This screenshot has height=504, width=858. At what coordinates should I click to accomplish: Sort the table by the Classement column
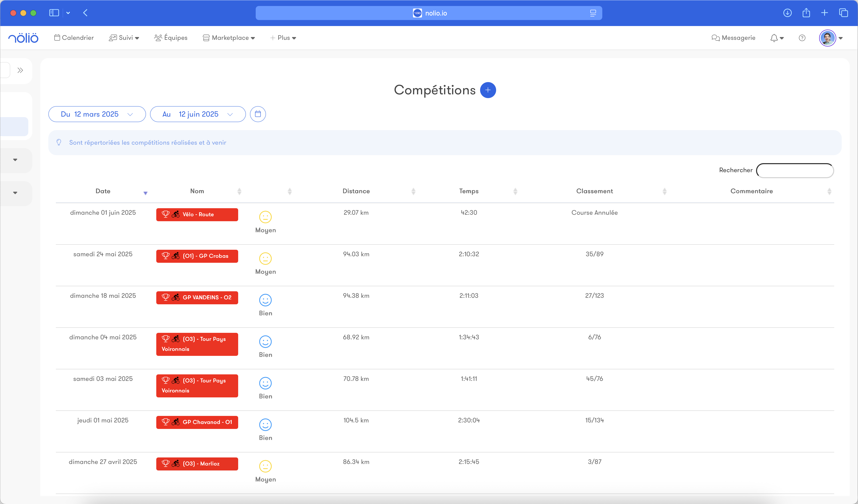click(x=595, y=191)
